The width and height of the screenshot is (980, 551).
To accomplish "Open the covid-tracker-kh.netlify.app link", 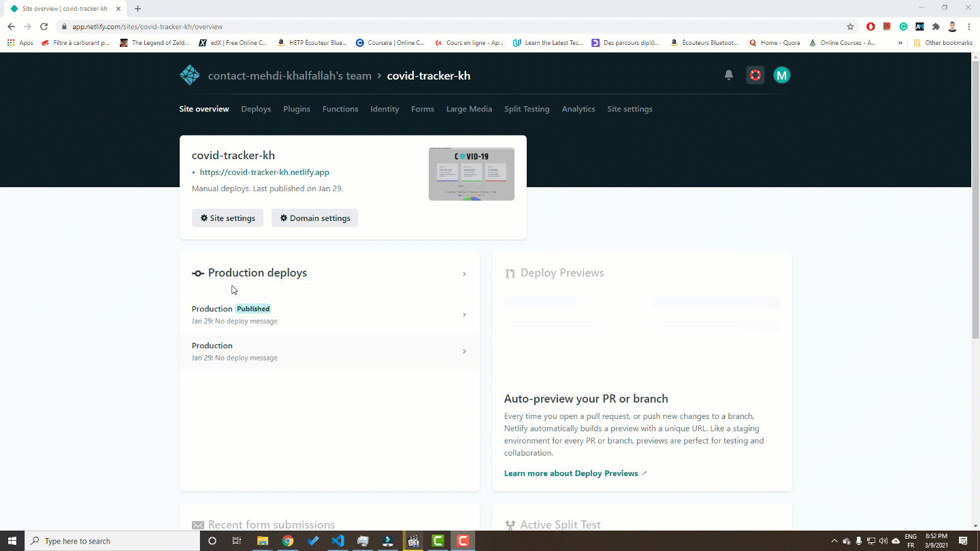I will 264,172.
